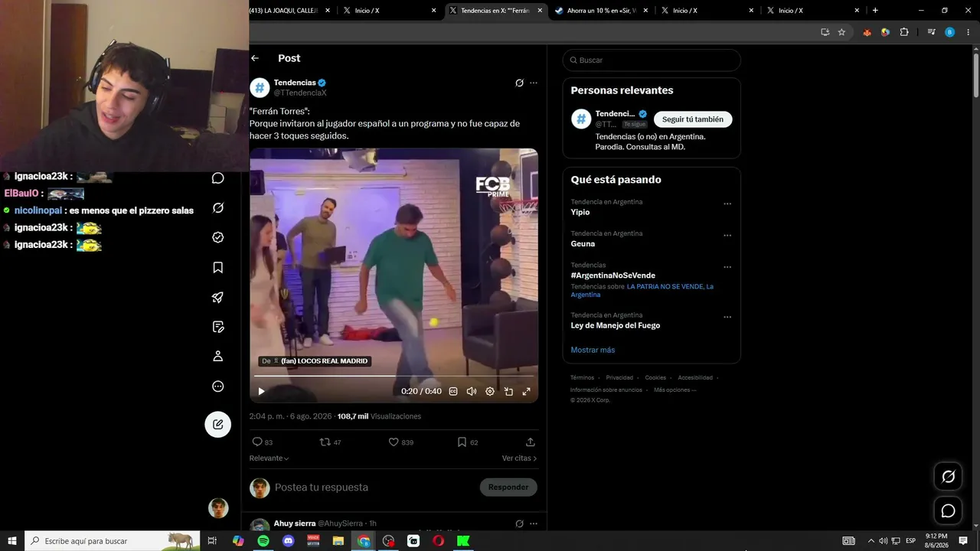The image size is (980, 551).
Task: Open more options for Tendencias post
Action: point(534,83)
